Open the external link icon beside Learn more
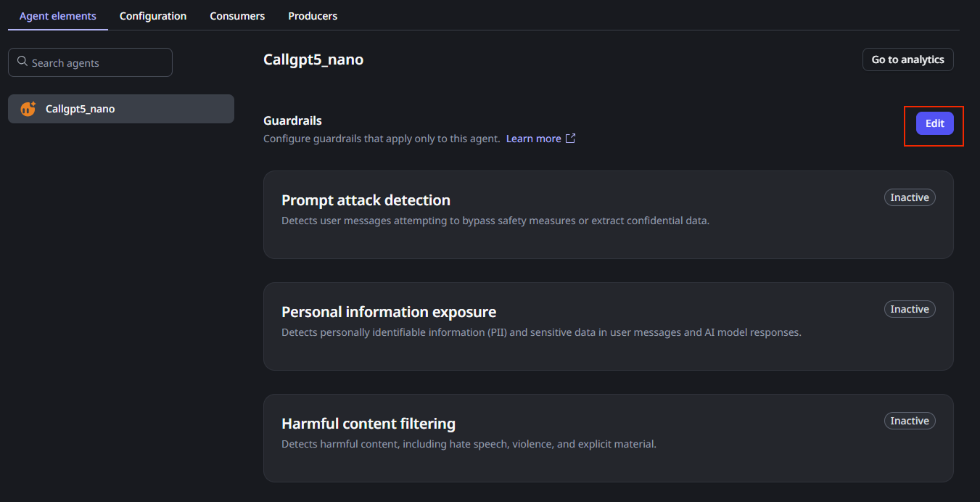Screen dimensions: 980x502 tap(570, 138)
